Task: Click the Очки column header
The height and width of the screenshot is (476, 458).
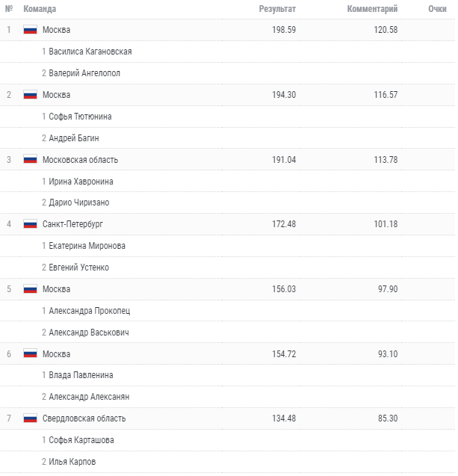Action: click(x=437, y=9)
